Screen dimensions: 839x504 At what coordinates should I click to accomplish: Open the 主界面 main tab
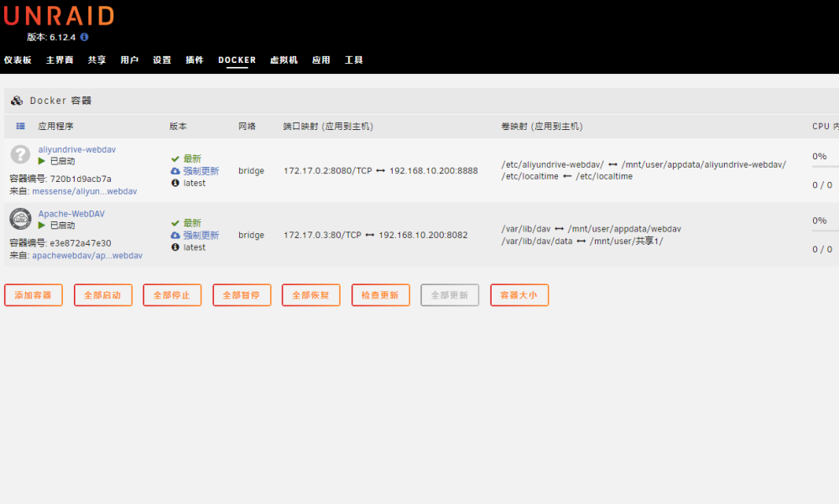click(60, 60)
